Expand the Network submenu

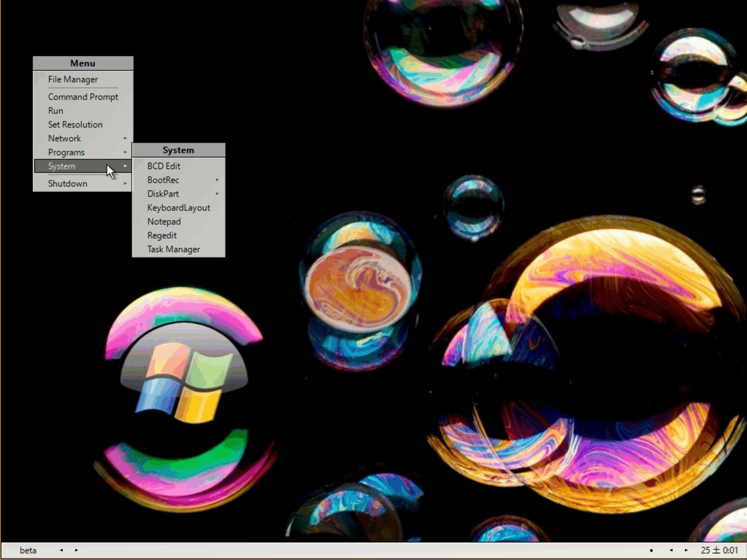point(65,138)
